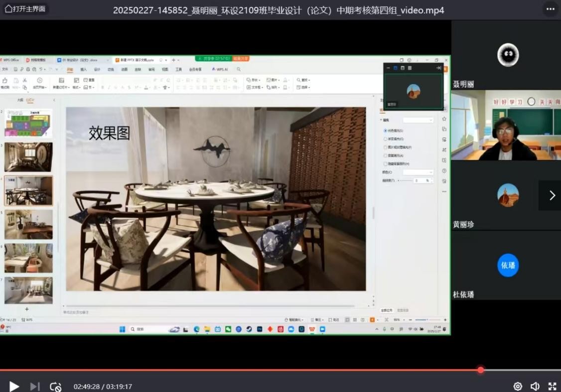Show more participants with the right arrow

[x=552, y=195]
